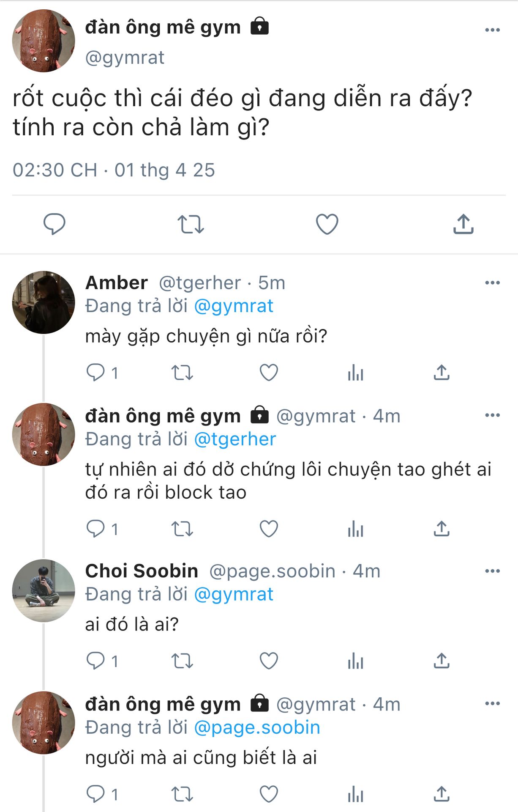Screen dimensions: 518x812
Task: Open Choi Soobin's profile name
Action: [x=142, y=571]
